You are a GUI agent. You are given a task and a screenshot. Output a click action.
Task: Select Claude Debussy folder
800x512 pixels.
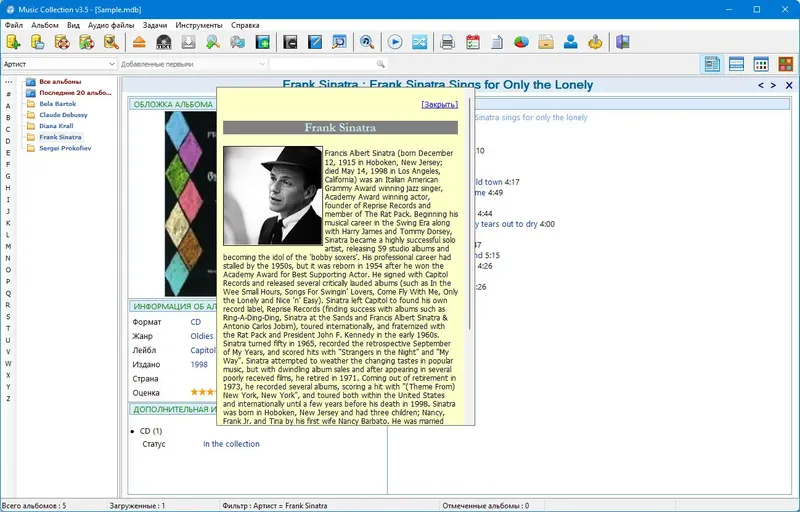pyautogui.click(x=63, y=115)
